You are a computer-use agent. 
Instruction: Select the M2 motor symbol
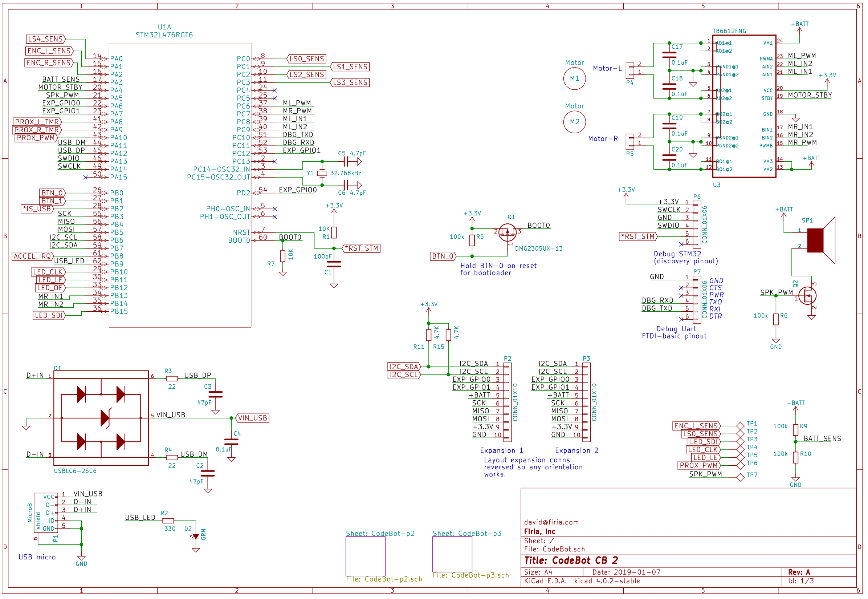pyautogui.click(x=574, y=122)
